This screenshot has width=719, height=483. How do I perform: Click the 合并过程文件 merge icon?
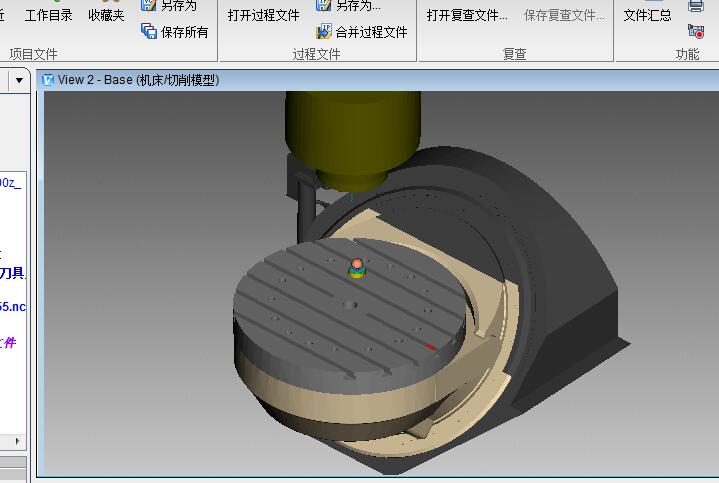[x=324, y=31]
